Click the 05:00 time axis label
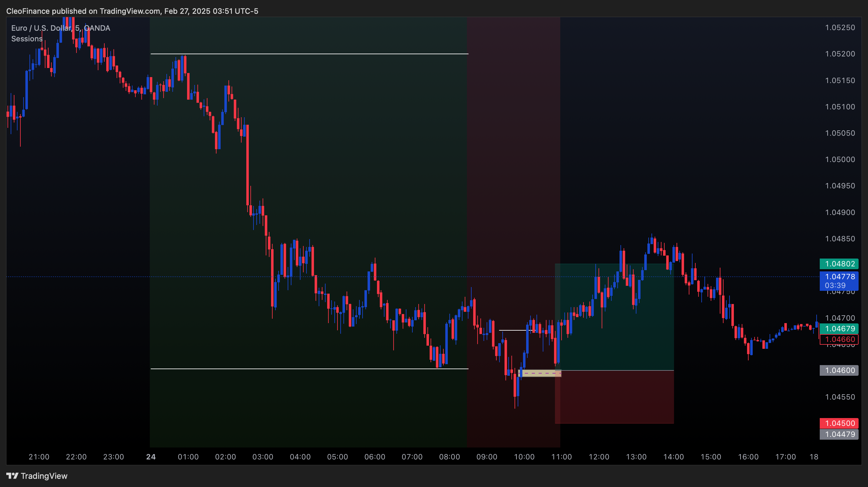This screenshot has width=868, height=487. (x=337, y=457)
